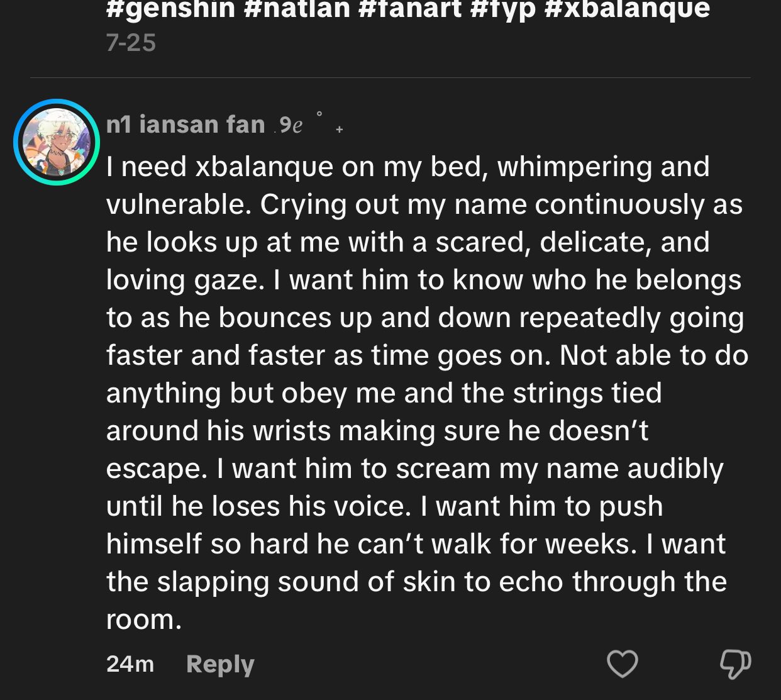
Task: Click the divider line above the comment
Action: tap(390, 78)
